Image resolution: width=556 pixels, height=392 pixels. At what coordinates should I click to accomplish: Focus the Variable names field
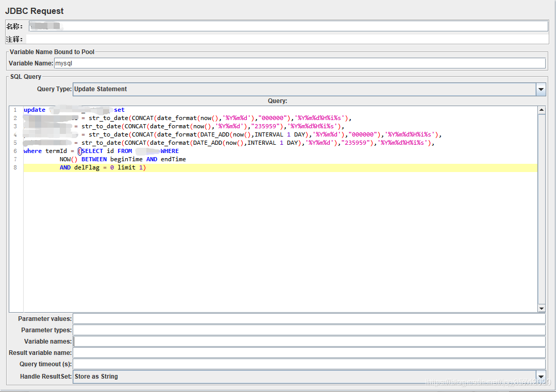point(309,342)
